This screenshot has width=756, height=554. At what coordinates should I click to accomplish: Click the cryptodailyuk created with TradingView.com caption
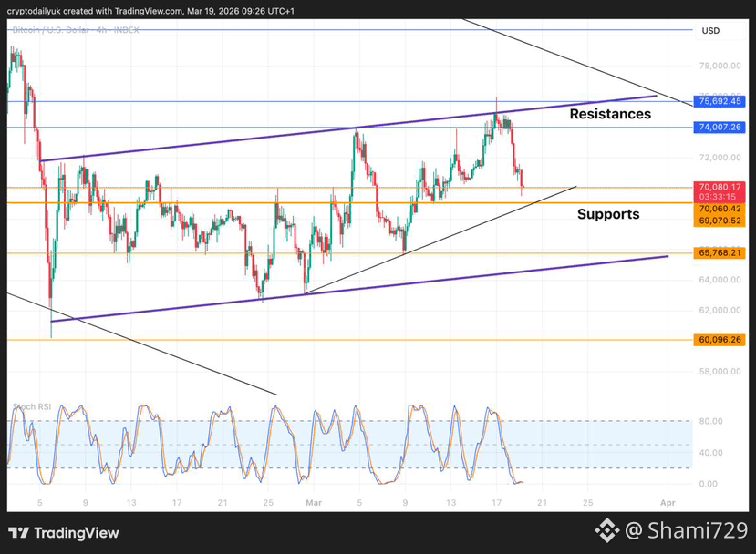coord(150,11)
